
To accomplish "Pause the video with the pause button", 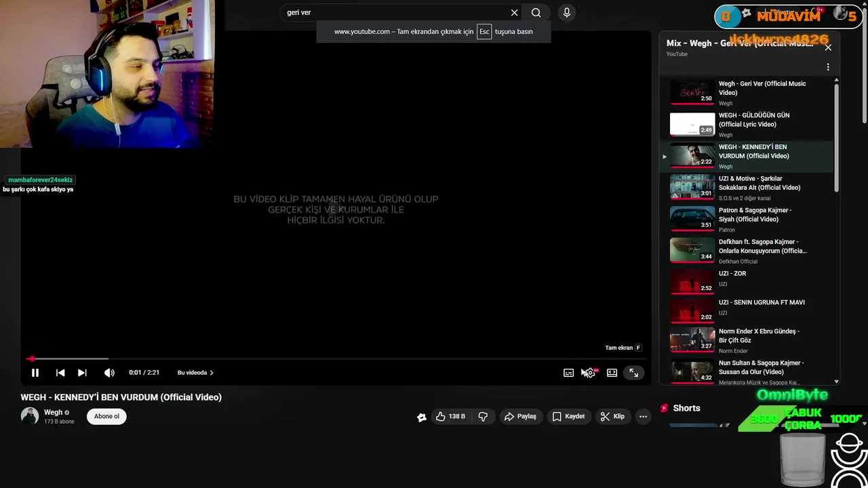I will [x=35, y=373].
